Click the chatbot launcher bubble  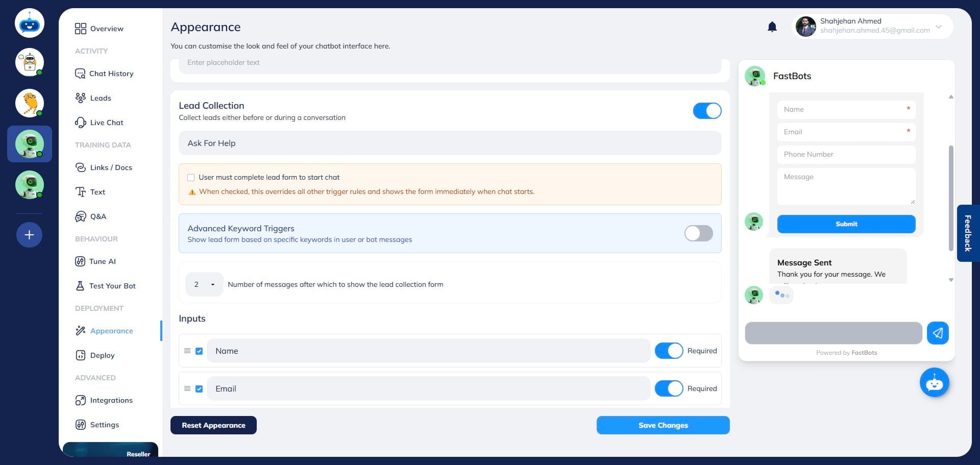tap(934, 382)
